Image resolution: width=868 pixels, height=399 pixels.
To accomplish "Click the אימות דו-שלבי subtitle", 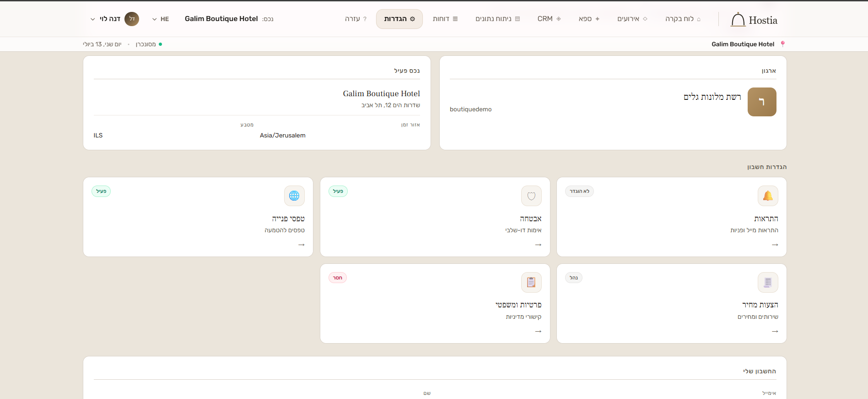I will (523, 230).
